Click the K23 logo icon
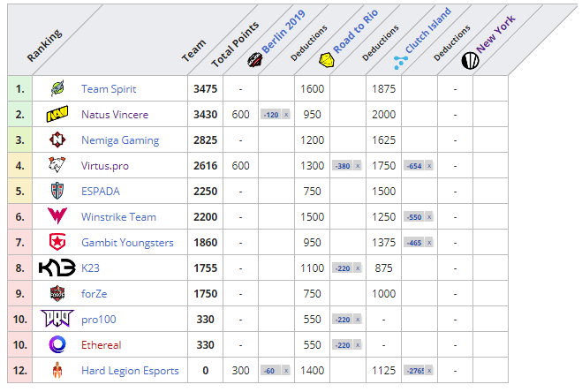Image resolution: width=582 pixels, height=392 pixels. (57, 268)
